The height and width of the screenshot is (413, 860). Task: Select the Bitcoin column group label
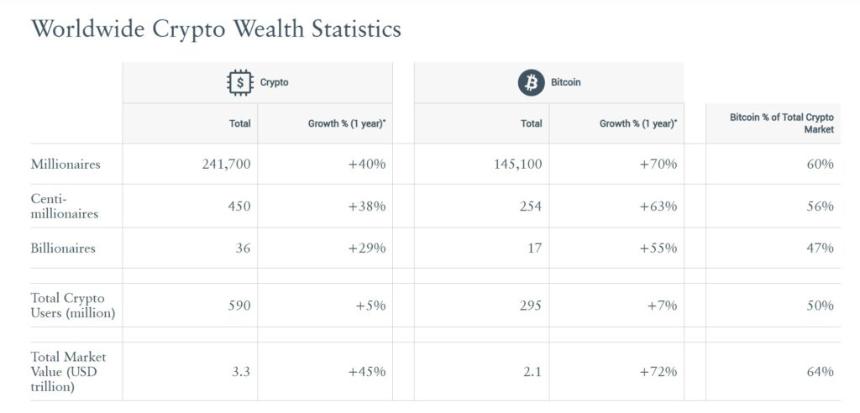pyautogui.click(x=565, y=83)
